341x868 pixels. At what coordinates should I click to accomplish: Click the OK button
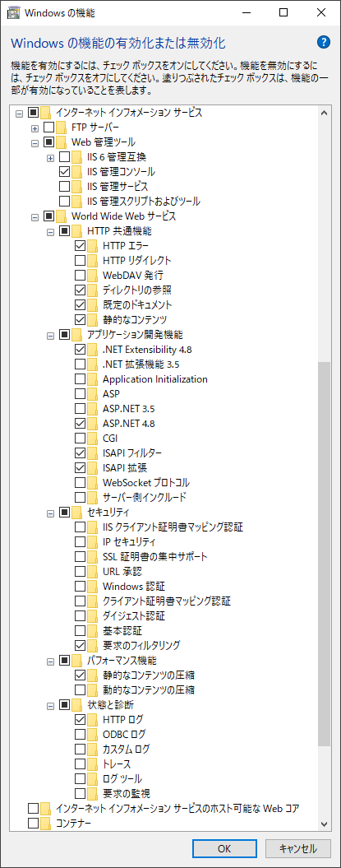pyautogui.click(x=223, y=848)
